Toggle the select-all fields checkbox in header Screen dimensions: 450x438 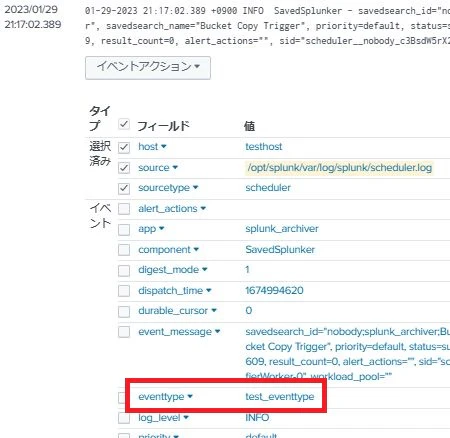[x=124, y=125]
